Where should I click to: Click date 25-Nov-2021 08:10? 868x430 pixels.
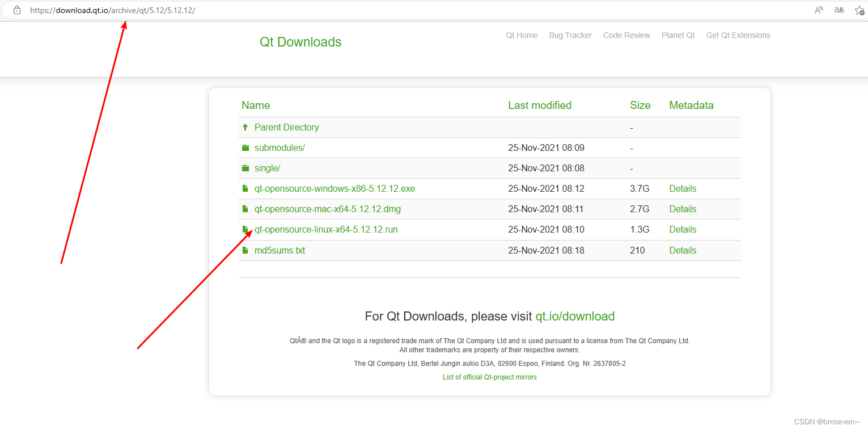click(546, 229)
